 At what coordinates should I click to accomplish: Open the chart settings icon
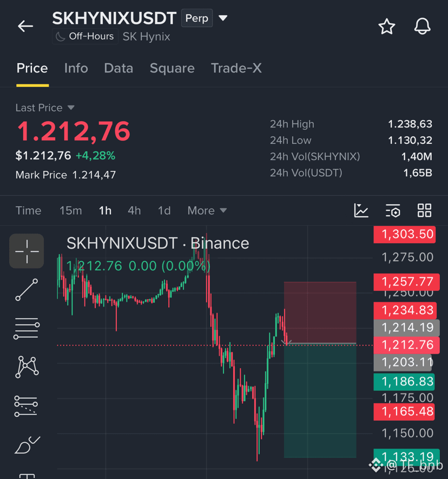pyautogui.click(x=393, y=210)
